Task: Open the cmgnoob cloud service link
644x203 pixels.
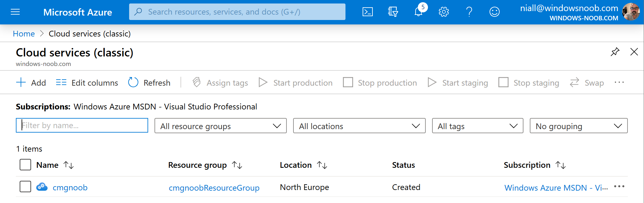Action: point(70,187)
